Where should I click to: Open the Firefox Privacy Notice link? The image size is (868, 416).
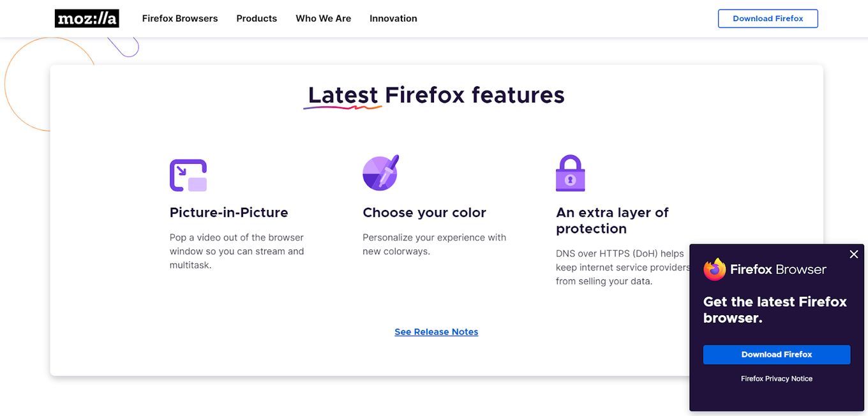pyautogui.click(x=777, y=379)
